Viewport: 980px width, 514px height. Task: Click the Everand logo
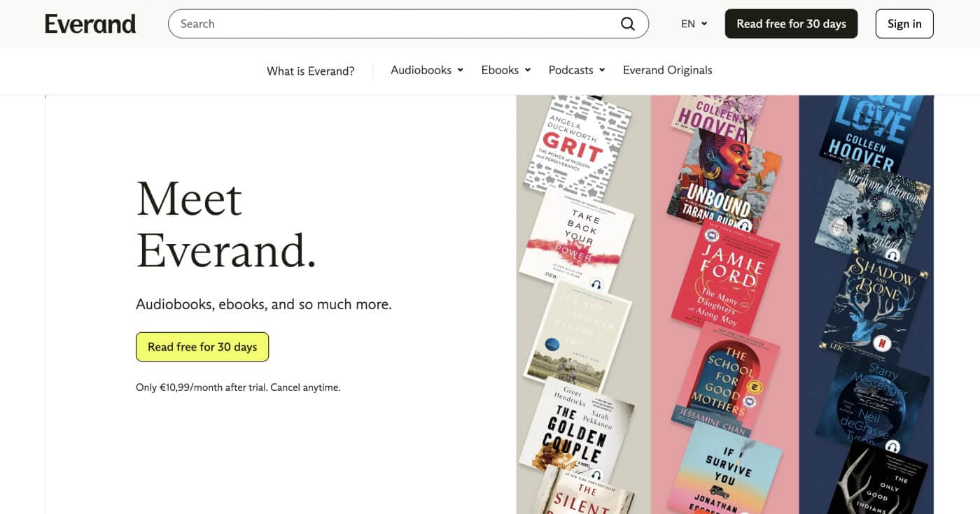coord(90,24)
